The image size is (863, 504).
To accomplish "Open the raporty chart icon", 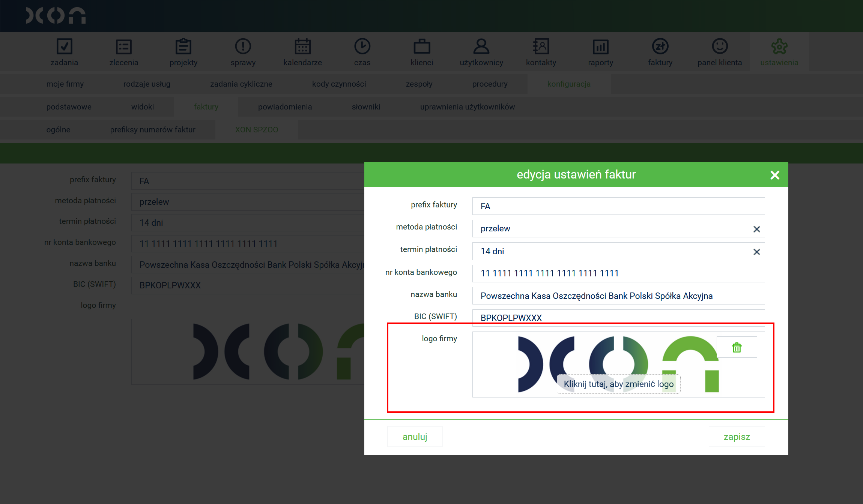I will 601,47.
